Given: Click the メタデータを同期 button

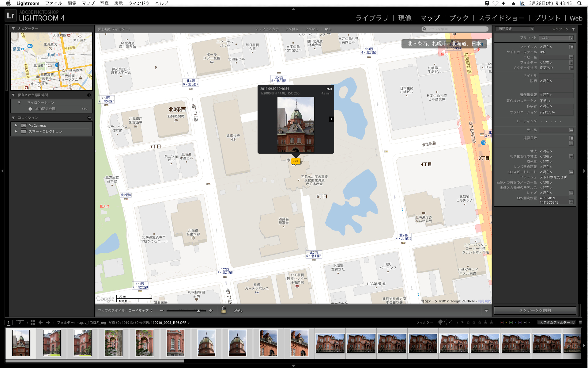Looking at the screenshot, I should 535,310.
